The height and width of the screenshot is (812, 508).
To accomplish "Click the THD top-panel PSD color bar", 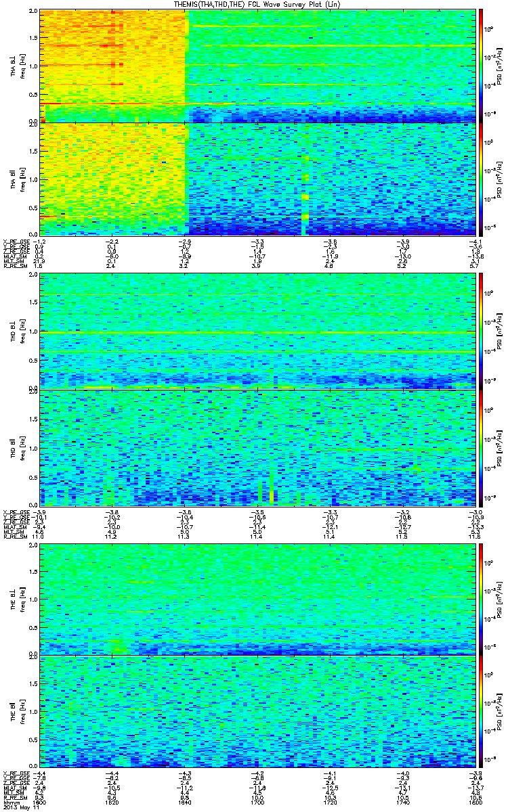I will (481, 330).
